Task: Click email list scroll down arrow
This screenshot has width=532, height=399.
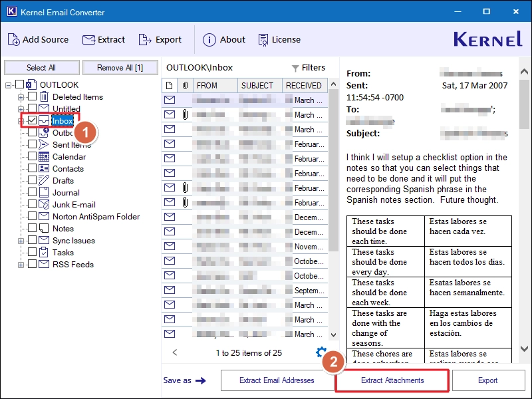Action: coord(334,335)
